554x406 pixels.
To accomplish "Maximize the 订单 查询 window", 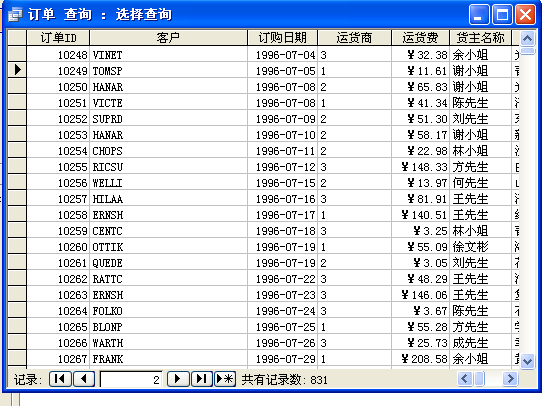I will [x=502, y=15].
